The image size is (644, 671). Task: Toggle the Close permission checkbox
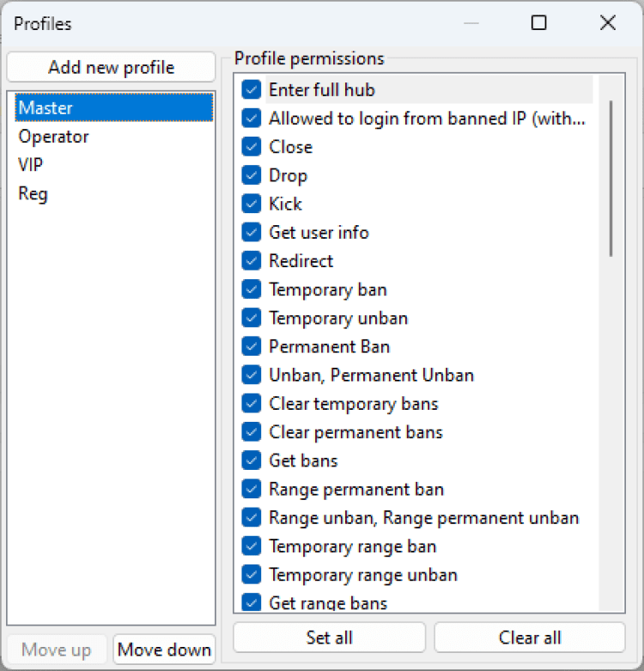pyautogui.click(x=252, y=147)
